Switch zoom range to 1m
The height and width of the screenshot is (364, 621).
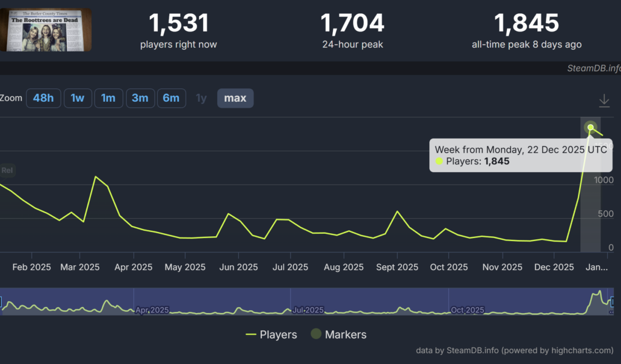coord(108,98)
